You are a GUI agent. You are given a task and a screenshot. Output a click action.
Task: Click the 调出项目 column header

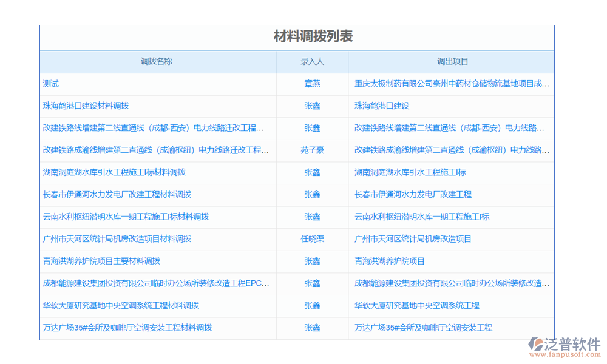[452, 61]
